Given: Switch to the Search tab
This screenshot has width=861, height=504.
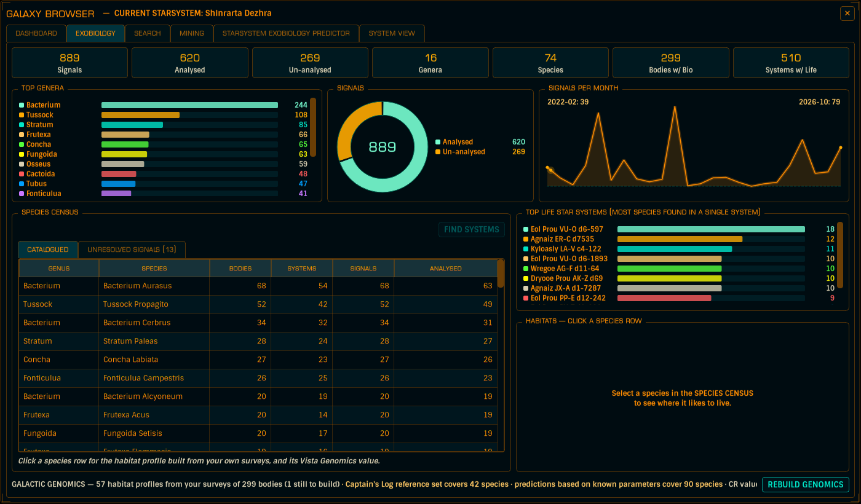Looking at the screenshot, I should coord(148,33).
